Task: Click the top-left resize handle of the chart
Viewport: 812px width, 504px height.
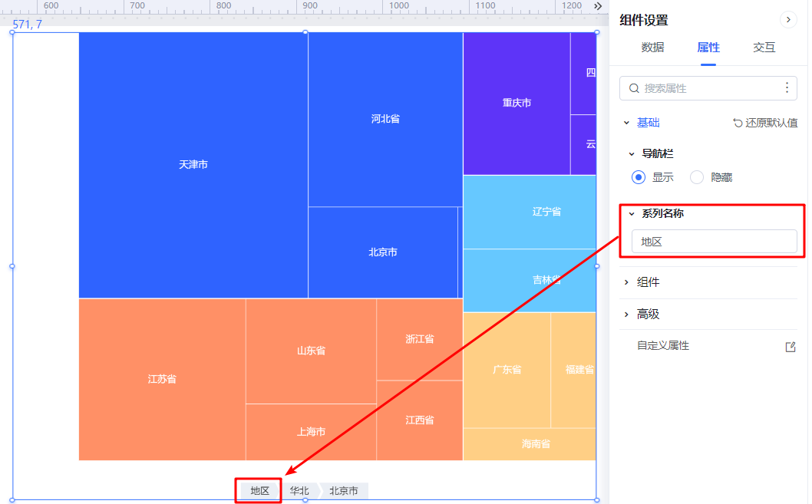Action: (12, 32)
